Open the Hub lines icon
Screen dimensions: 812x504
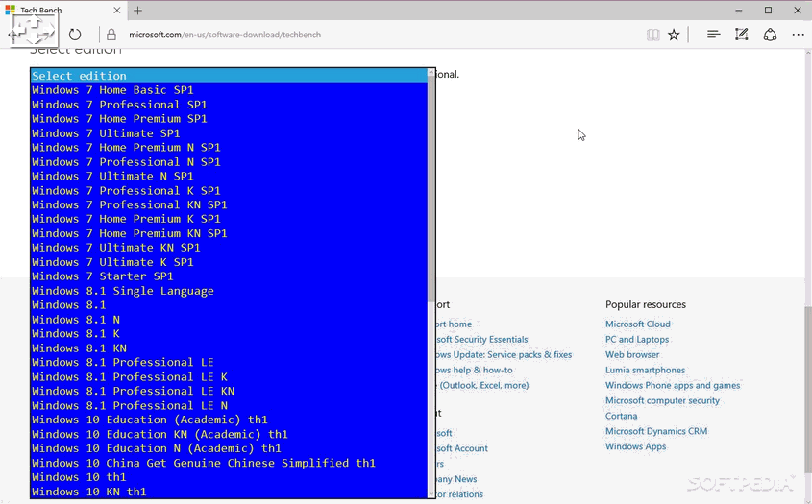coord(713,35)
